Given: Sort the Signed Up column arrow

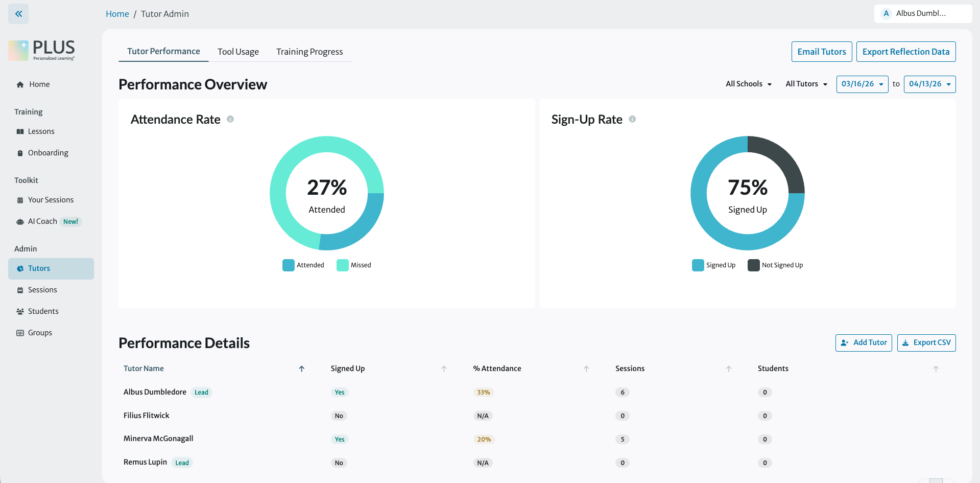Looking at the screenshot, I should (444, 369).
